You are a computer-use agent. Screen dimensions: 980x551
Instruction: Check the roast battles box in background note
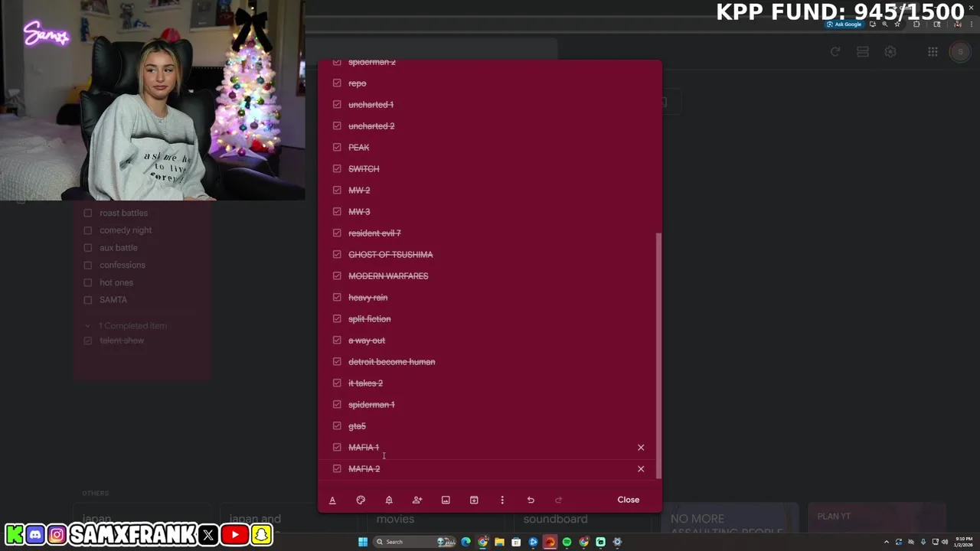(87, 213)
